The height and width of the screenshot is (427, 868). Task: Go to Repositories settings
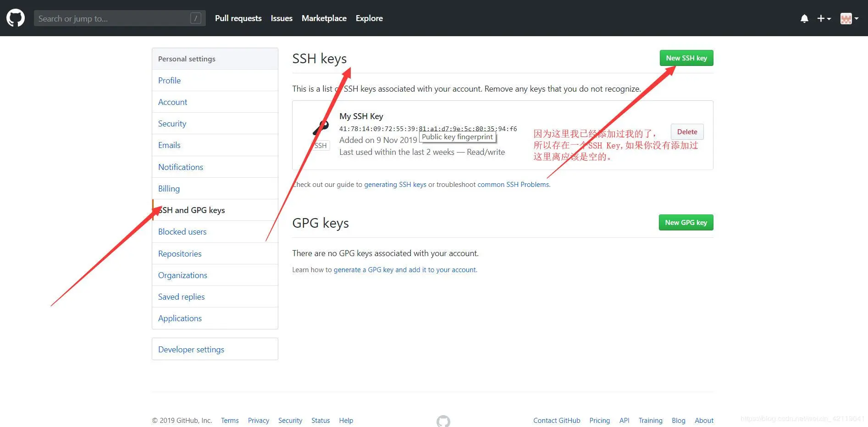tap(215, 253)
